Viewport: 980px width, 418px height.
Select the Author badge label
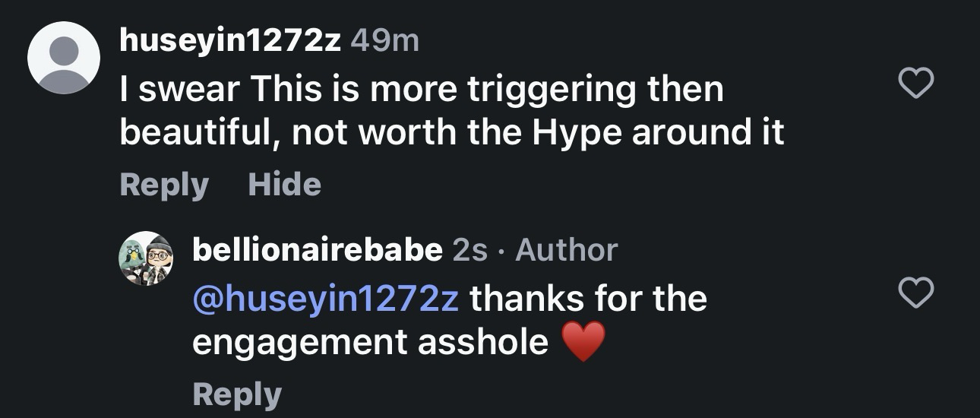pos(566,250)
